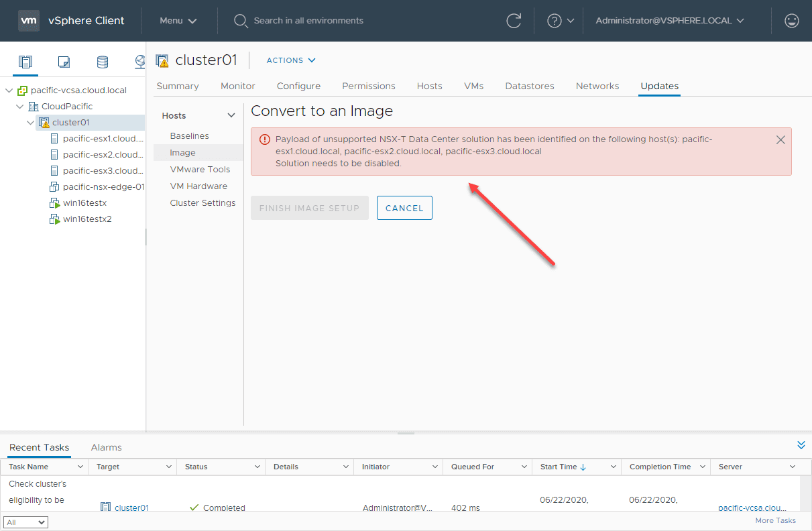Open the ACTIONS dropdown menu
Image resolution: width=812 pixels, height=531 pixels.
tap(291, 60)
